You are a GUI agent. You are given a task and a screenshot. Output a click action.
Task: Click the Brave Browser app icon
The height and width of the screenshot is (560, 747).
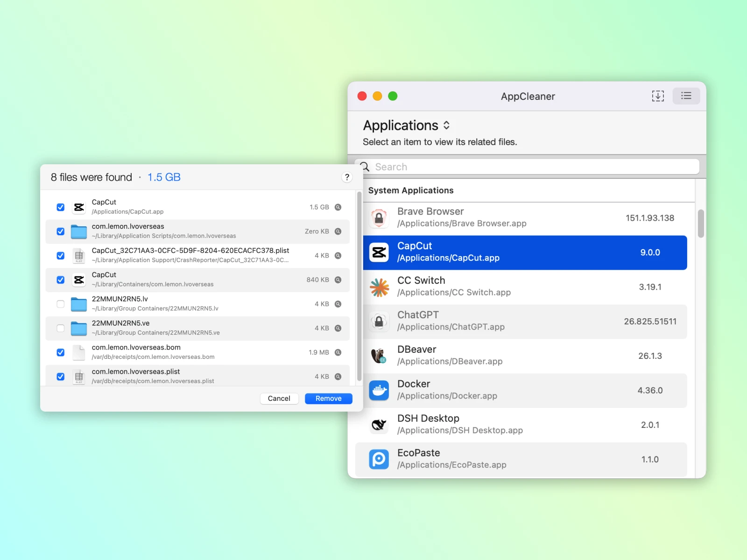pyautogui.click(x=379, y=218)
